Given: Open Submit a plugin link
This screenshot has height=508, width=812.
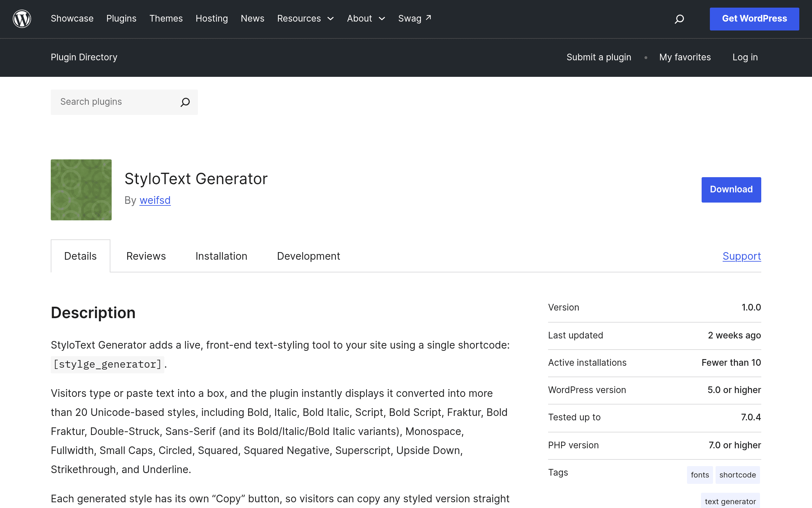Looking at the screenshot, I should click(x=599, y=57).
